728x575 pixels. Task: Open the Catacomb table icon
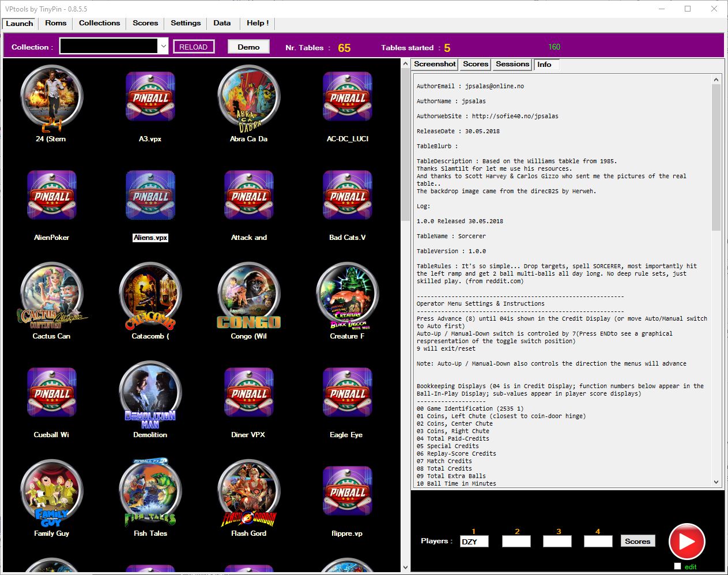(150, 295)
